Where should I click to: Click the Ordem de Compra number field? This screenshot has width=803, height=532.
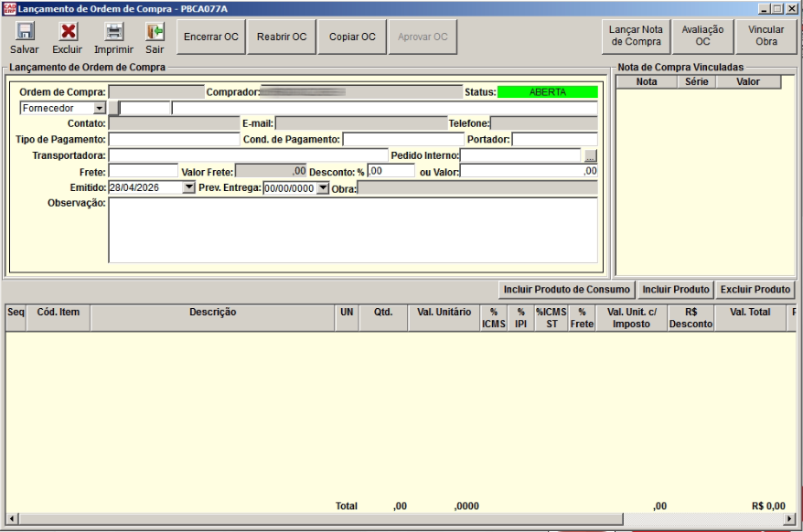click(156, 91)
